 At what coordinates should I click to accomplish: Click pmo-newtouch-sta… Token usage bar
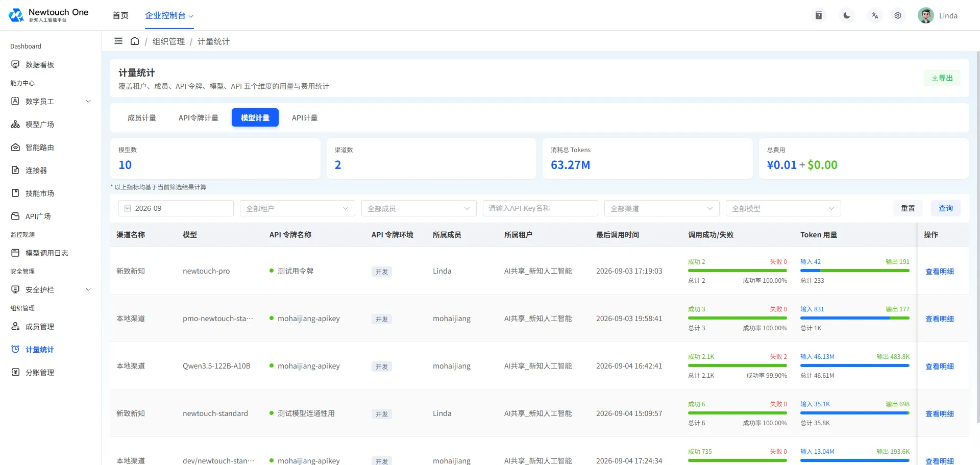click(855, 318)
